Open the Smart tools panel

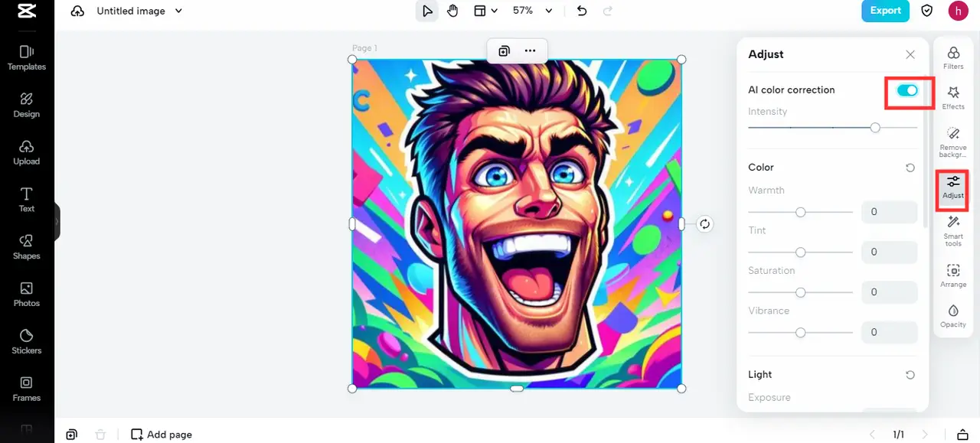click(x=953, y=231)
